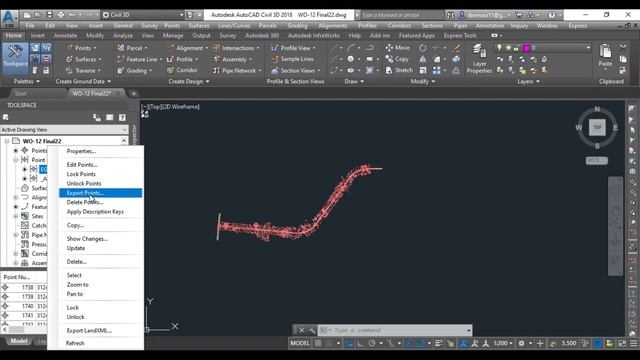
Task: Click the Toolspace help icon
Action: [122, 118]
